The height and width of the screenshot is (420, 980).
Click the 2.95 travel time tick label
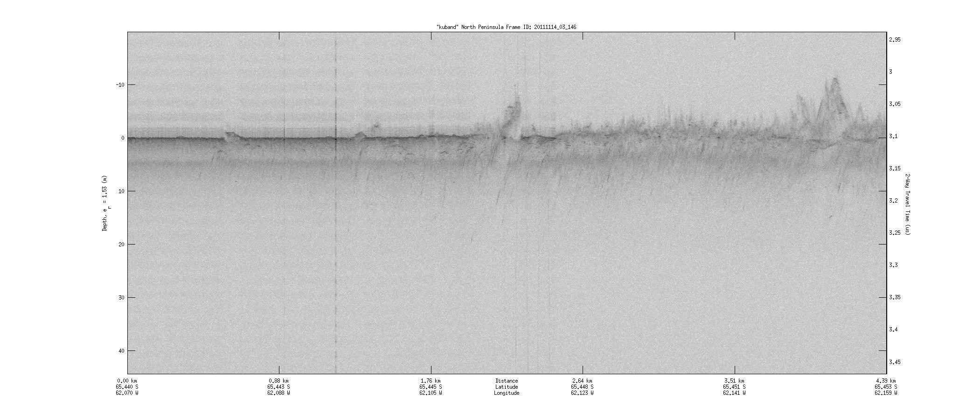pos(895,40)
